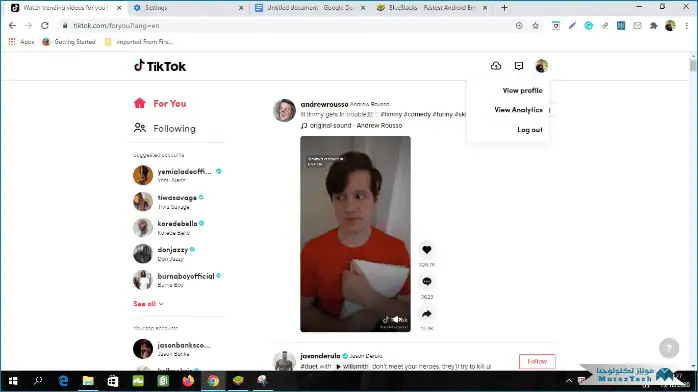
Task: Open the messages inbox icon
Action: [x=519, y=66]
